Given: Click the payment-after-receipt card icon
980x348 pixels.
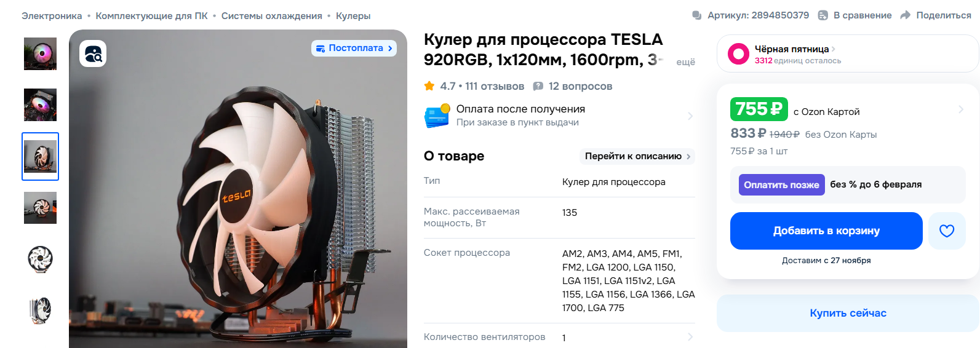Looking at the screenshot, I should pos(437,116).
